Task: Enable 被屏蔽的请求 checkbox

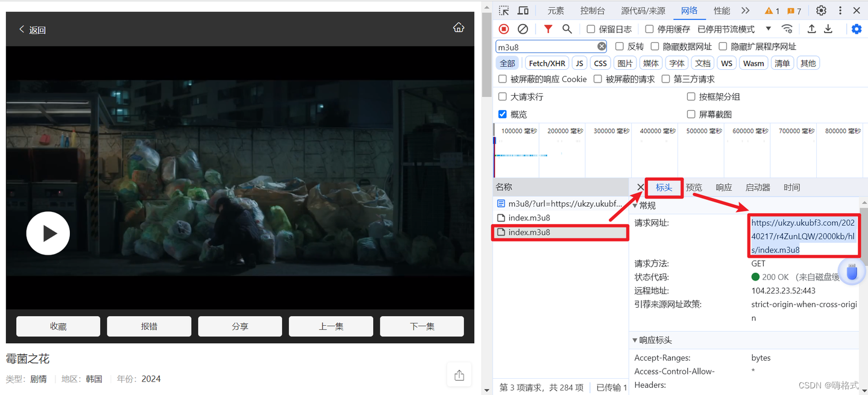Action: pyautogui.click(x=597, y=79)
